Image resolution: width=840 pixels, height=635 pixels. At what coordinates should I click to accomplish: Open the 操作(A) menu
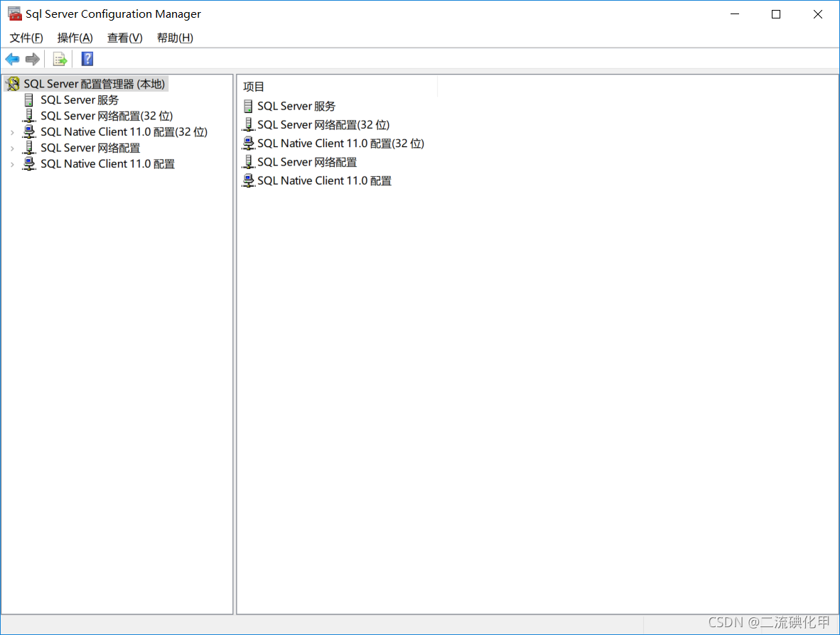point(75,38)
